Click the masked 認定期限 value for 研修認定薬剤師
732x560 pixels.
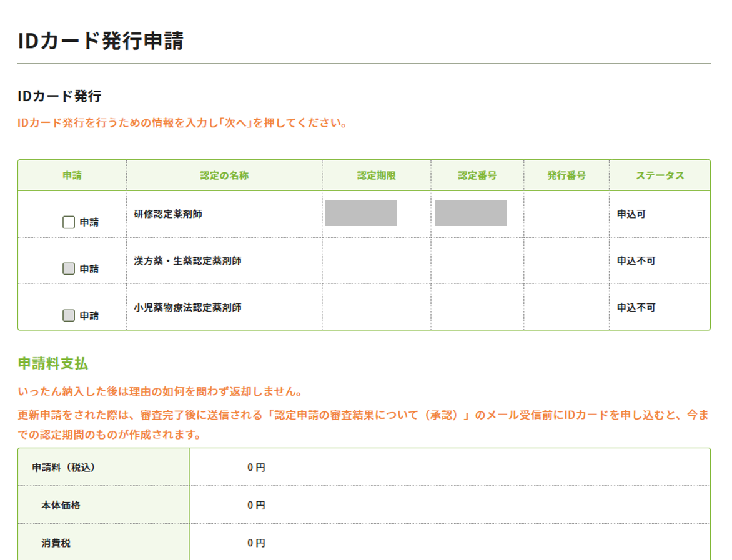[361, 214]
